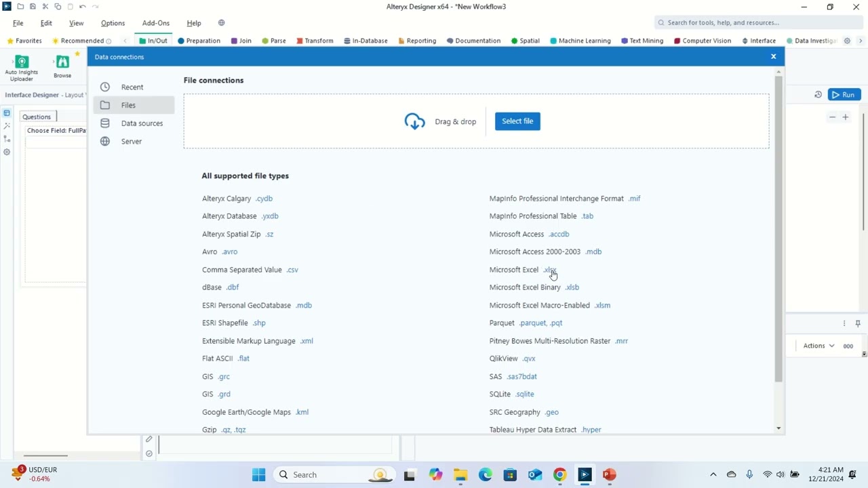Open the View menu
The height and width of the screenshot is (488, 868).
(x=77, y=23)
